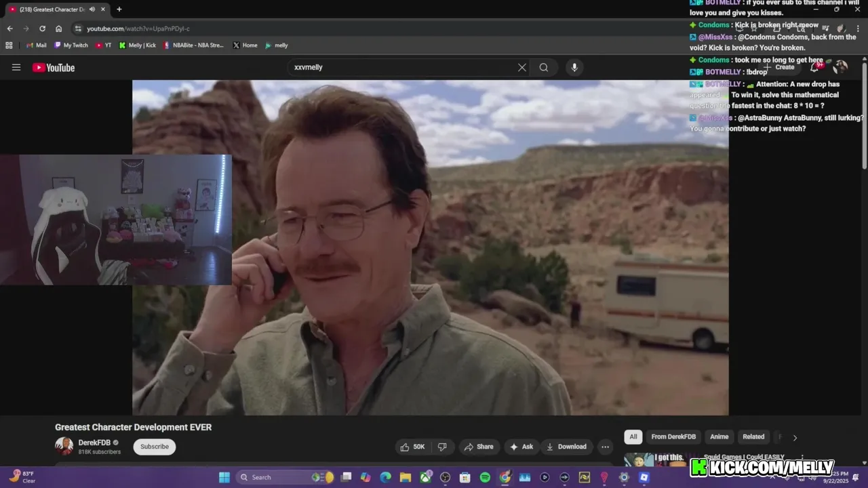Click video title Greatest Character Development EVER

coord(134,428)
